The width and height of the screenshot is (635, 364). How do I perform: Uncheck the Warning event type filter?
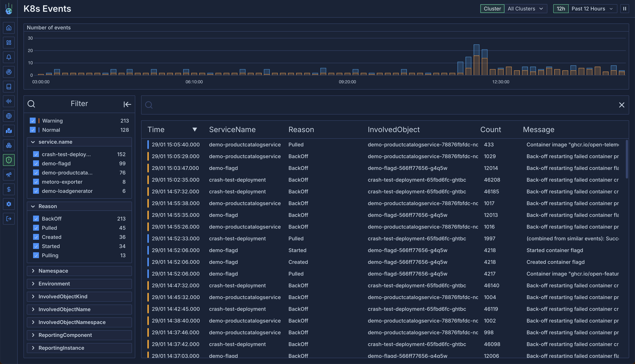[x=33, y=121]
